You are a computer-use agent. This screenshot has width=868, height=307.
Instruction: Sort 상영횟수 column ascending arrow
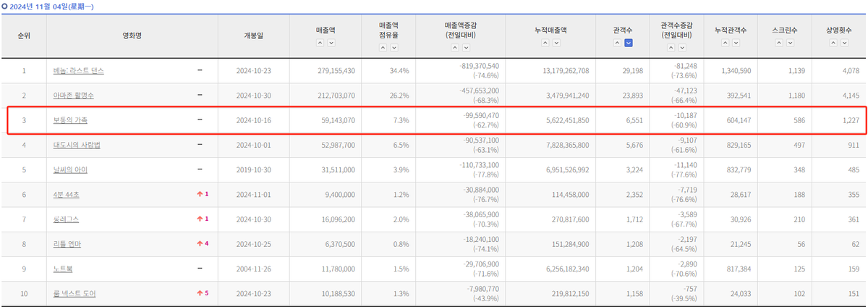(833, 43)
